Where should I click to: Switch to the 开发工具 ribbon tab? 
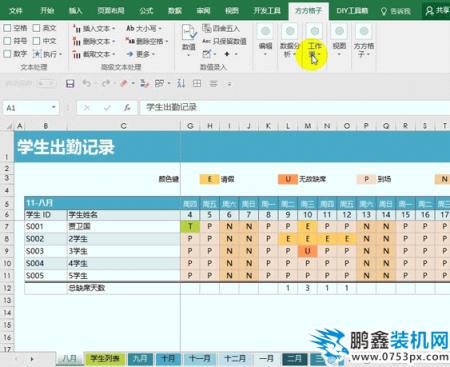[x=267, y=11]
